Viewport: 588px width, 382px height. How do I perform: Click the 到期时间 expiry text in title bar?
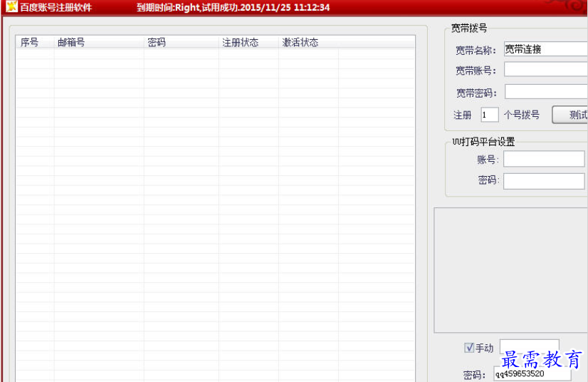coord(233,8)
